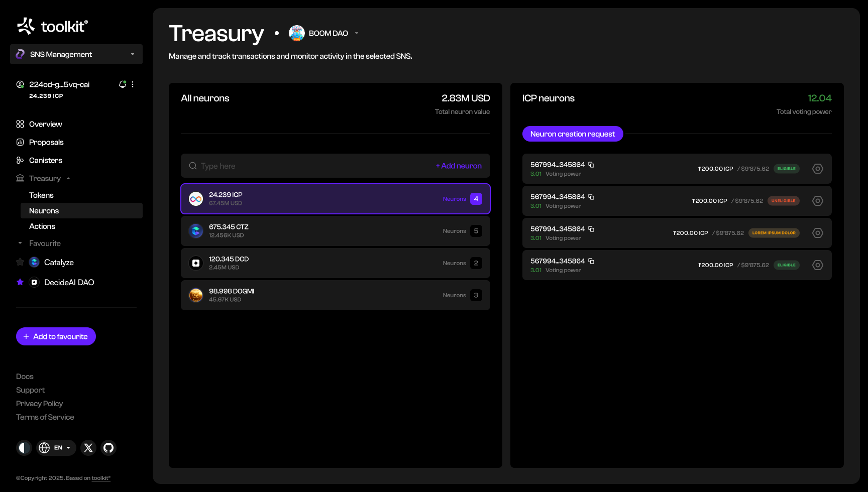Open the Support link

point(30,390)
